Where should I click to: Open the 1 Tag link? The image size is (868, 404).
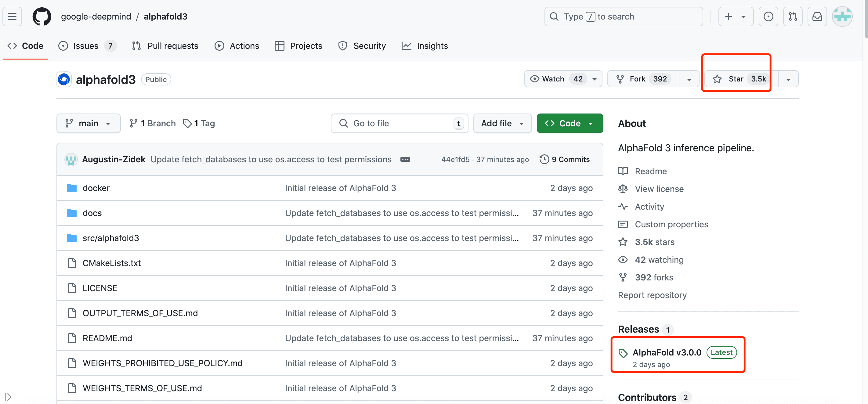tap(199, 123)
